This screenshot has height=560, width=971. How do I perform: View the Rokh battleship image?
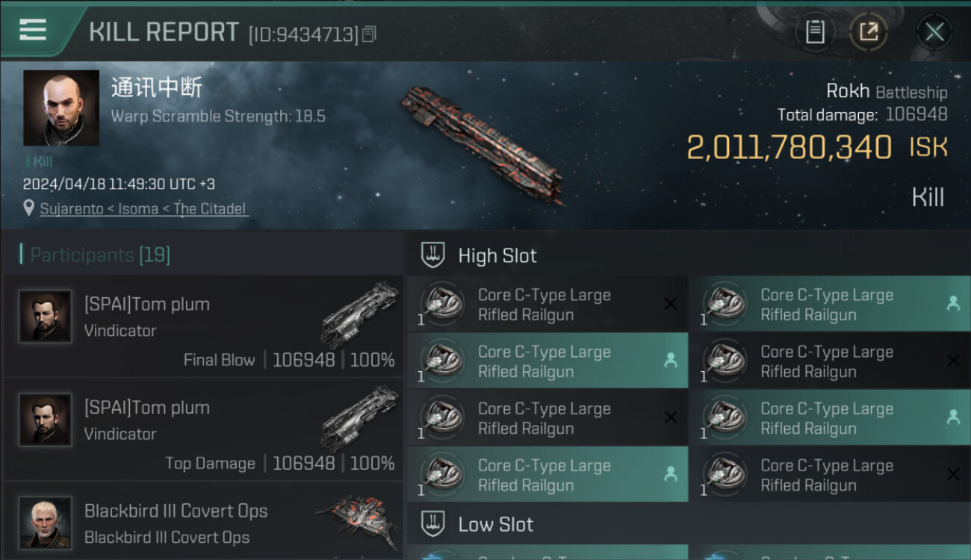[x=482, y=146]
